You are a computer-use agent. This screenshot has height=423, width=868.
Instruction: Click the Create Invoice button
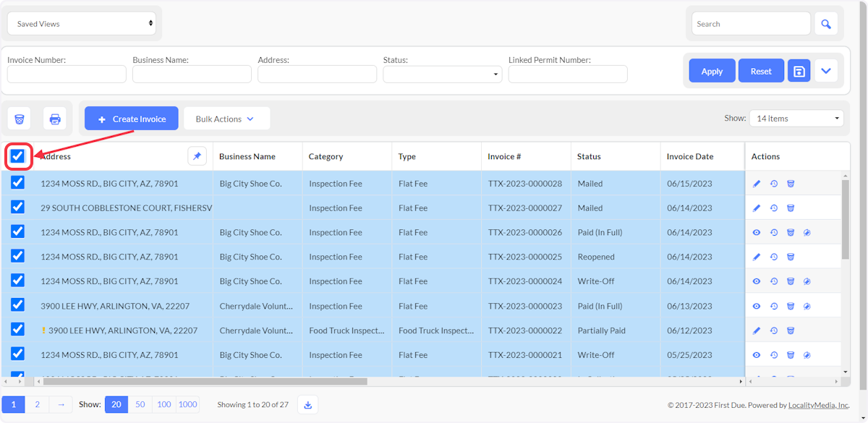132,119
